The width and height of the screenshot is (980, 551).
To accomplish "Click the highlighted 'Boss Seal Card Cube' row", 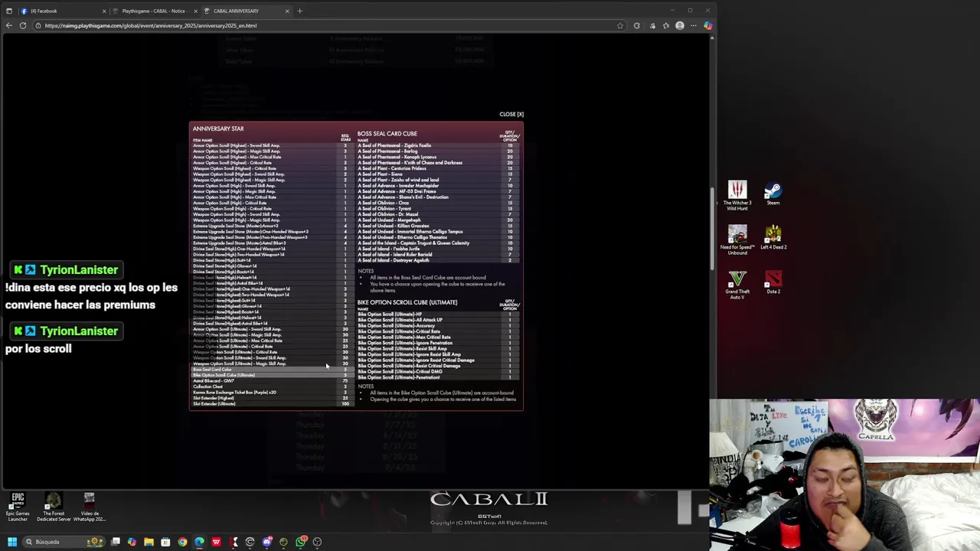I will click(x=272, y=370).
